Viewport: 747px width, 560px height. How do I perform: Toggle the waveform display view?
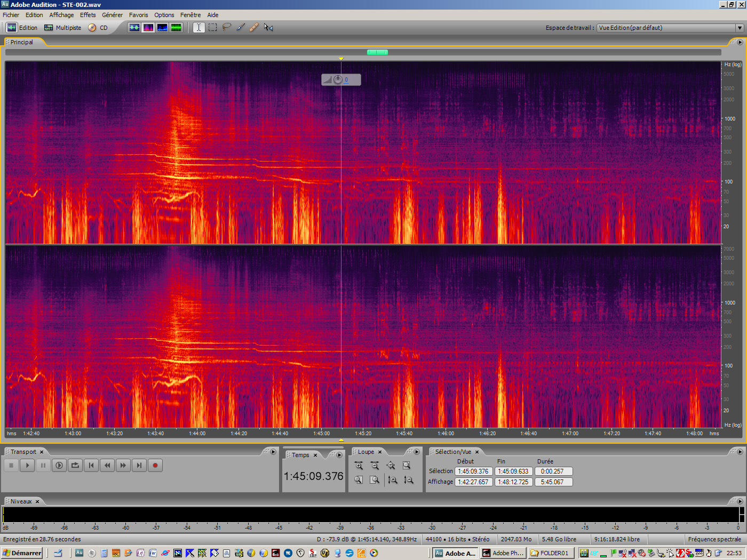coord(134,27)
